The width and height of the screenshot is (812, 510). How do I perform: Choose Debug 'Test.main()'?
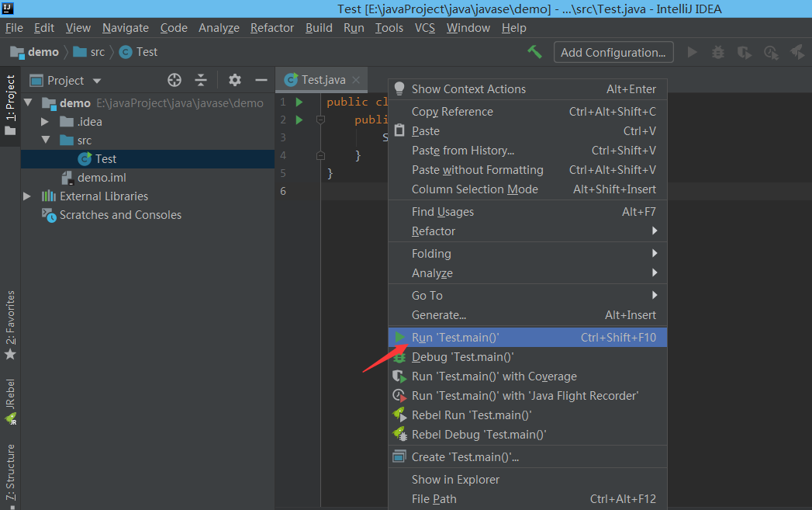click(x=527, y=357)
